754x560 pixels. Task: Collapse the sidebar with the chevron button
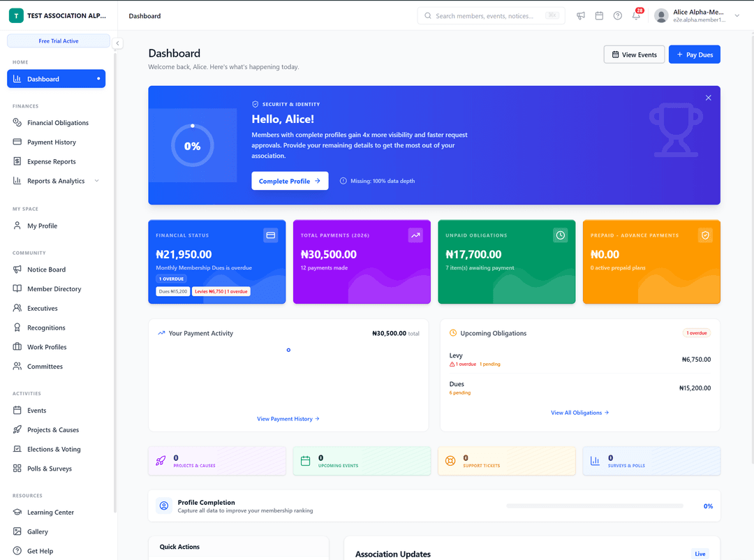pos(117,43)
